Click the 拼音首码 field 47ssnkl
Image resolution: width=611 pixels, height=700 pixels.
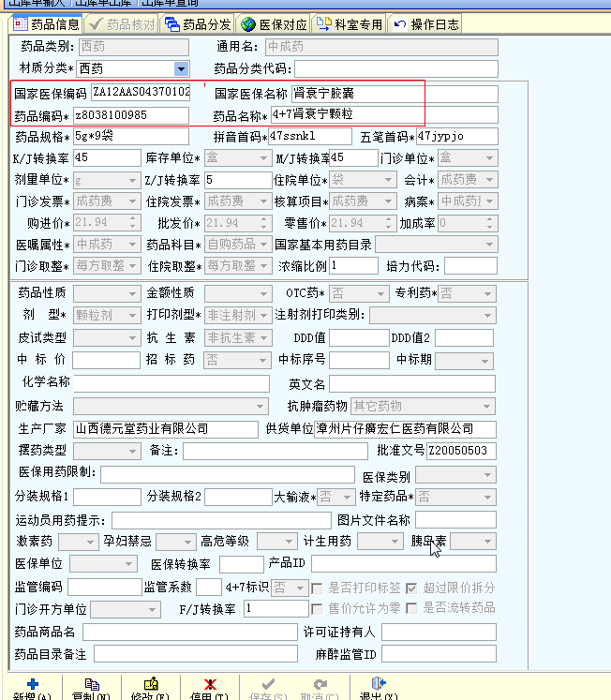(310, 136)
